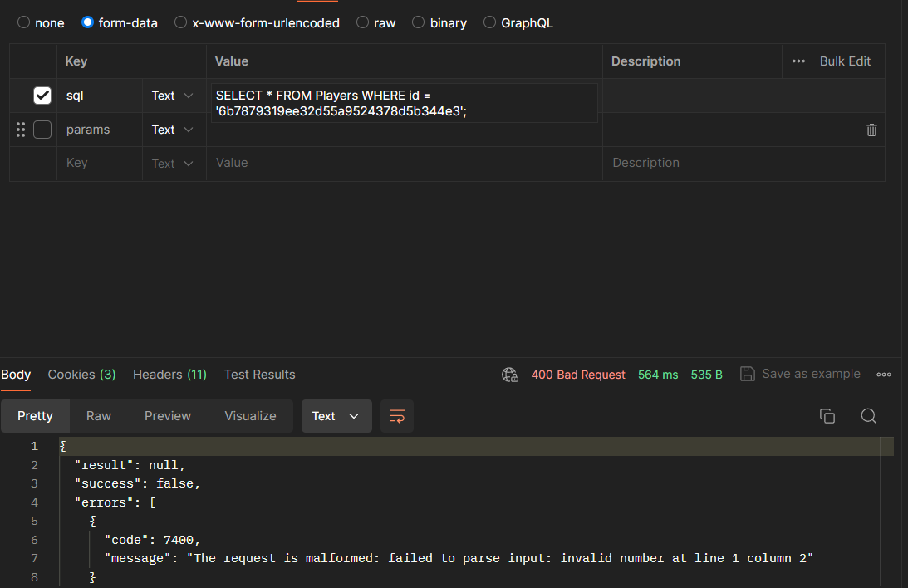Select the raw body radio option
The height and width of the screenshot is (588, 908).
point(362,22)
